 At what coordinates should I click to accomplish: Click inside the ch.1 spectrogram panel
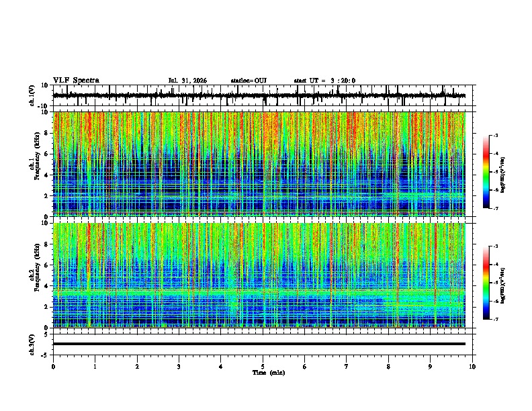click(x=259, y=164)
